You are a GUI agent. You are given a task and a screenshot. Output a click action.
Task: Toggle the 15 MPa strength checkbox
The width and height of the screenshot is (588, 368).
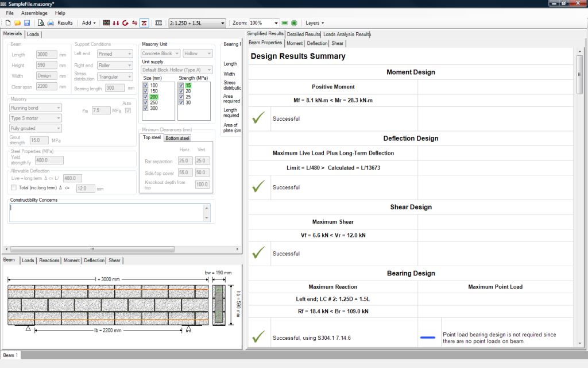181,85
